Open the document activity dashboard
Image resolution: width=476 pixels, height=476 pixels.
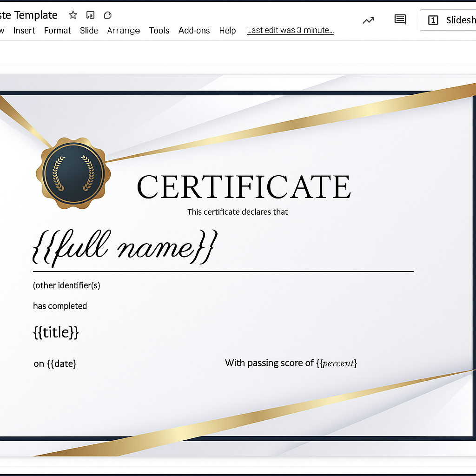(368, 20)
